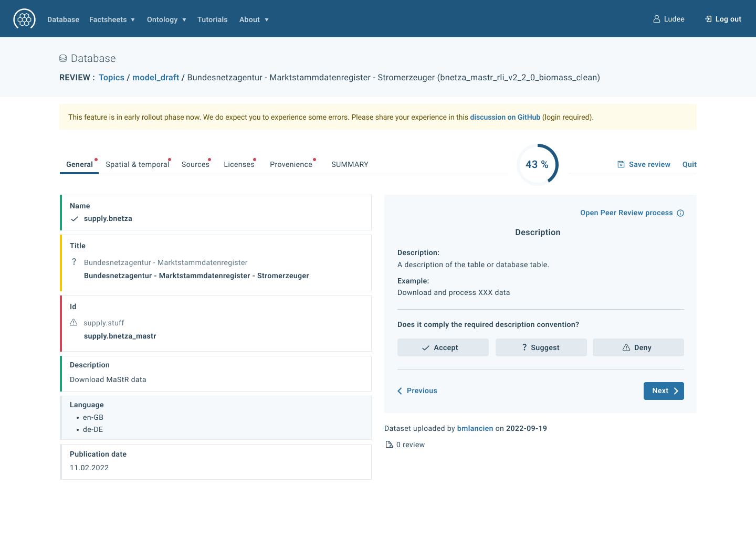This screenshot has height=539, width=756.
Task: Click the Suggest option for description review
Action: (541, 347)
